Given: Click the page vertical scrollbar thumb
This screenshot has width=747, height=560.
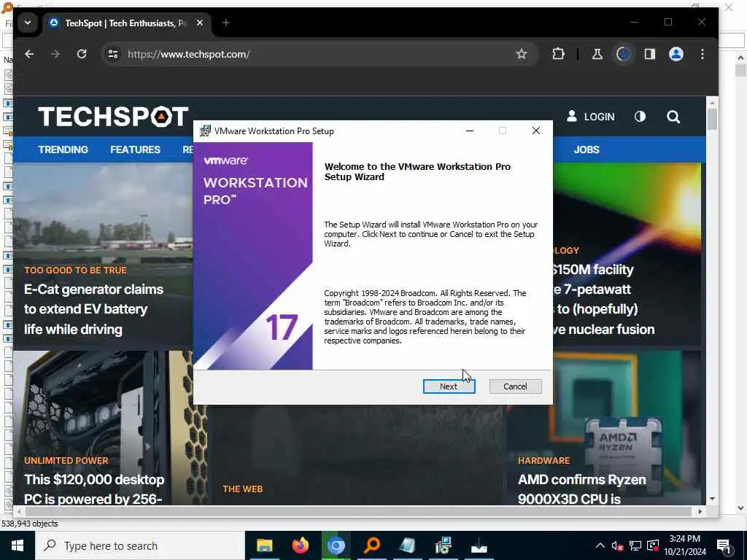Looking at the screenshot, I should pyautogui.click(x=712, y=119).
